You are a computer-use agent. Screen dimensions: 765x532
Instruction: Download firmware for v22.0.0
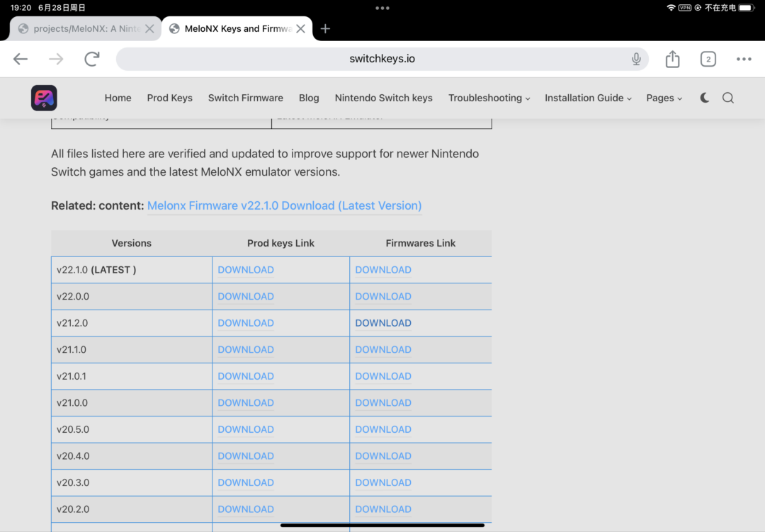[383, 296]
